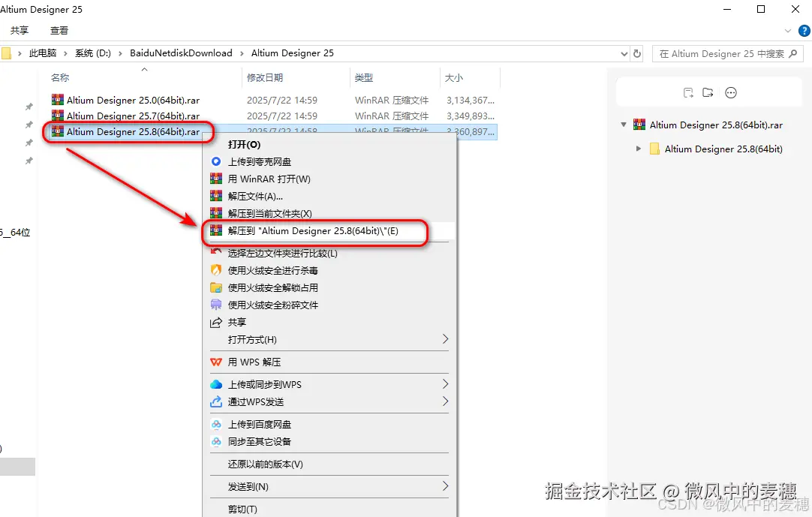Click folder icon in address bar

pyautogui.click(x=6, y=53)
